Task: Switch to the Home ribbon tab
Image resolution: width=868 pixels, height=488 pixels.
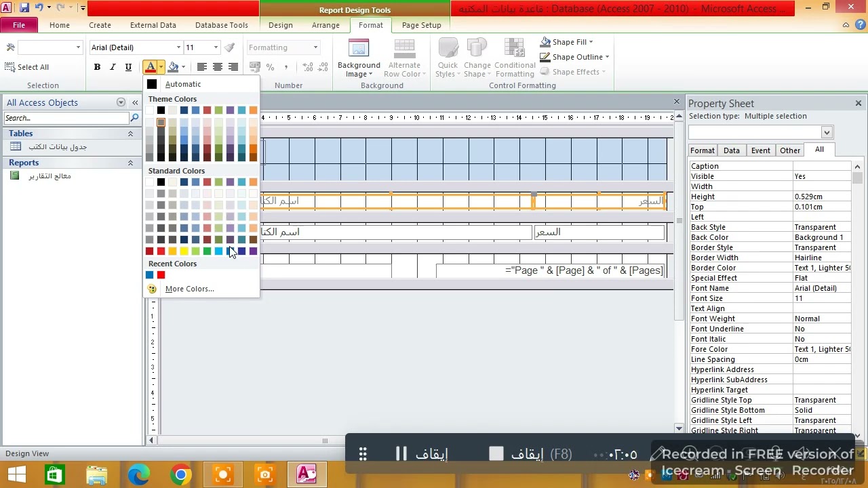Action: [x=60, y=25]
